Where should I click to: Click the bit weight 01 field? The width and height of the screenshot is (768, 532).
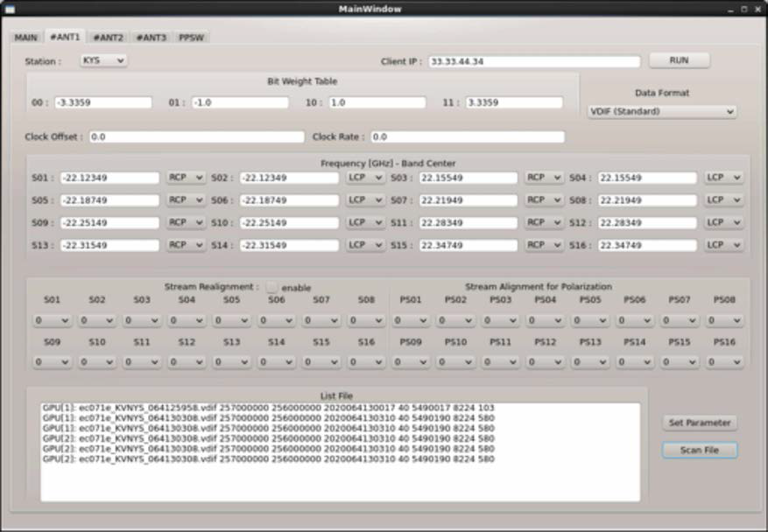(241, 102)
